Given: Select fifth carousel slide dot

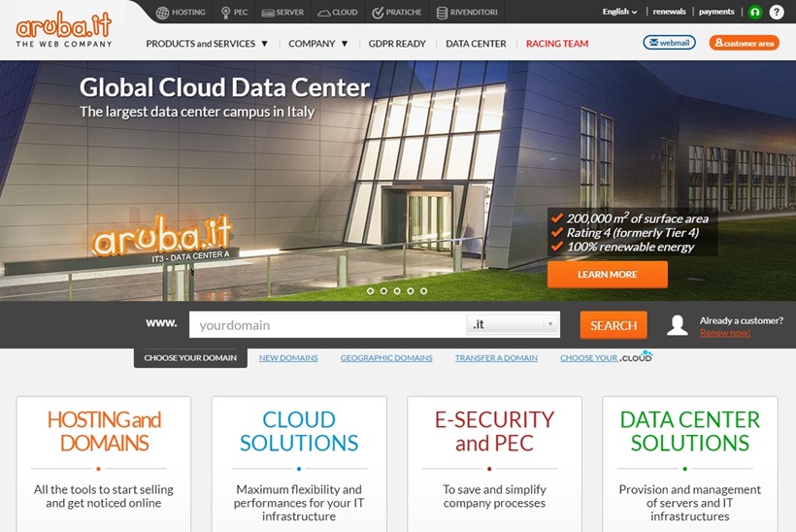Looking at the screenshot, I should pyautogui.click(x=424, y=291).
